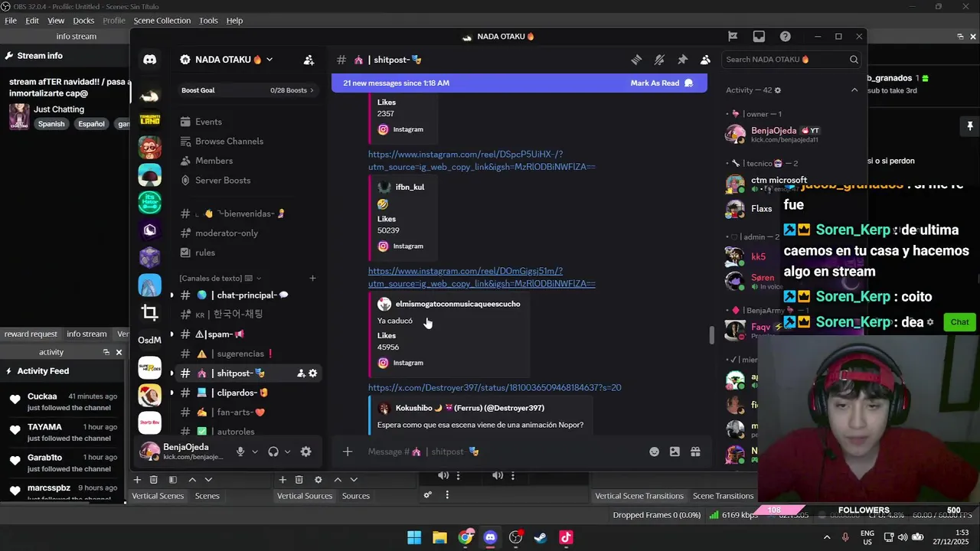Click the invite people icon beside NADA OTAKU
The height and width of the screenshot is (551, 980).
point(309,60)
